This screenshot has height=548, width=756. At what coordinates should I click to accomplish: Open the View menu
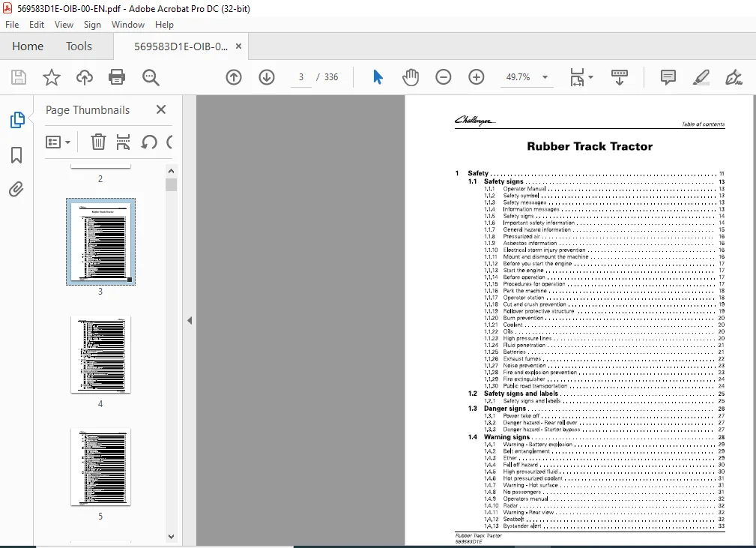point(64,25)
